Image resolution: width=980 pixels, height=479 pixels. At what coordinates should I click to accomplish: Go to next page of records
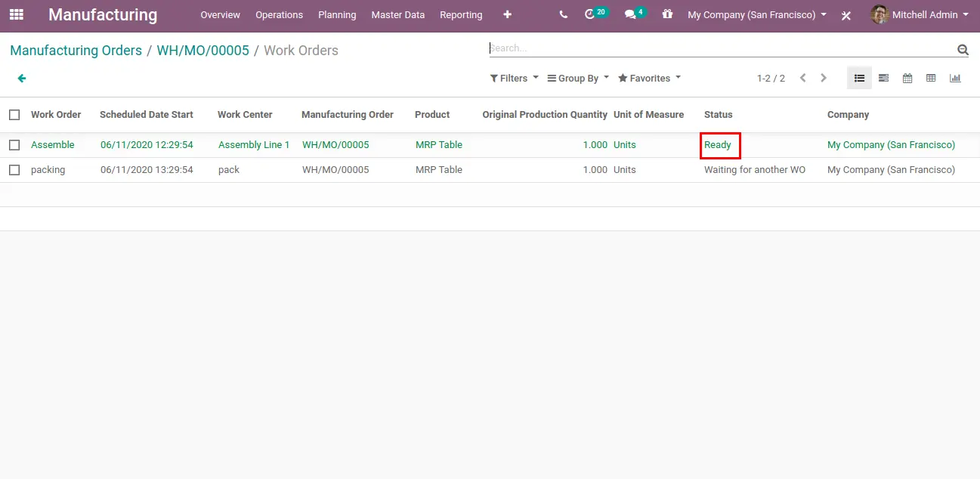(x=824, y=78)
